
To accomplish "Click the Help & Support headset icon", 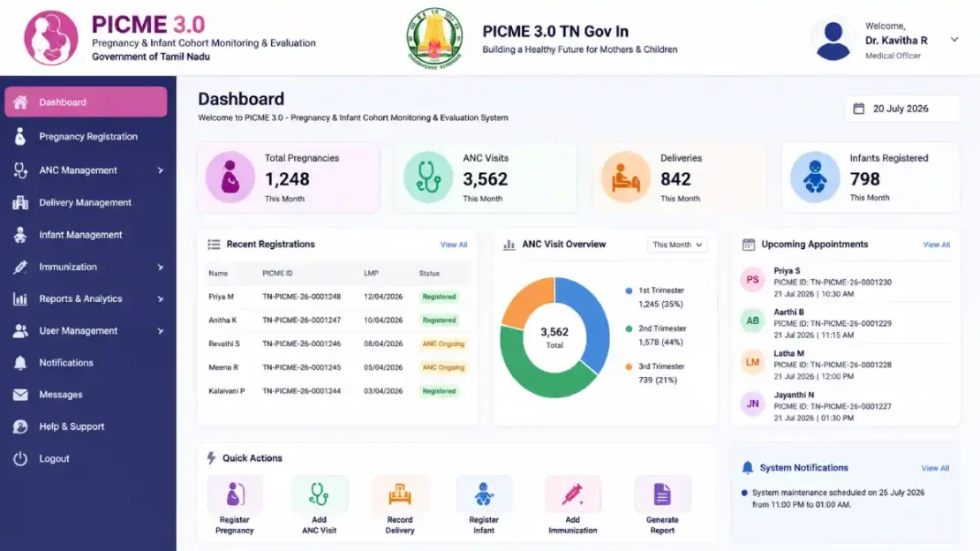I will 20,426.
